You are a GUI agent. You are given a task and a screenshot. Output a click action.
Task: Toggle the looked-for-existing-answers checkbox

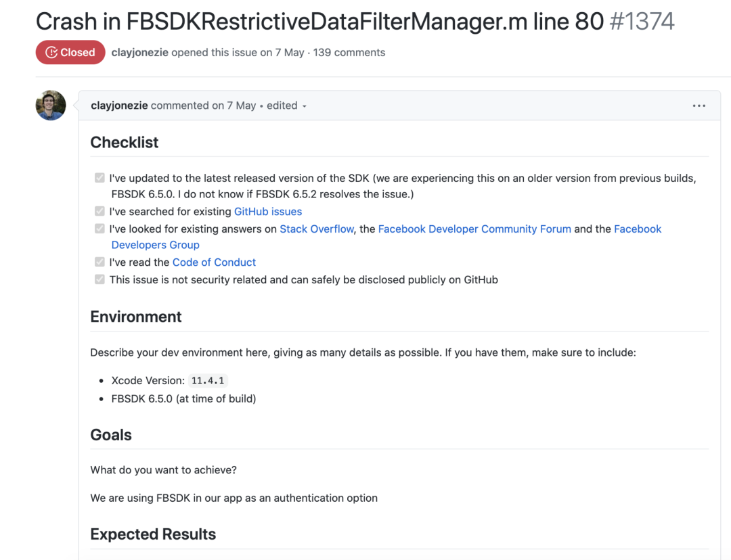(x=99, y=229)
